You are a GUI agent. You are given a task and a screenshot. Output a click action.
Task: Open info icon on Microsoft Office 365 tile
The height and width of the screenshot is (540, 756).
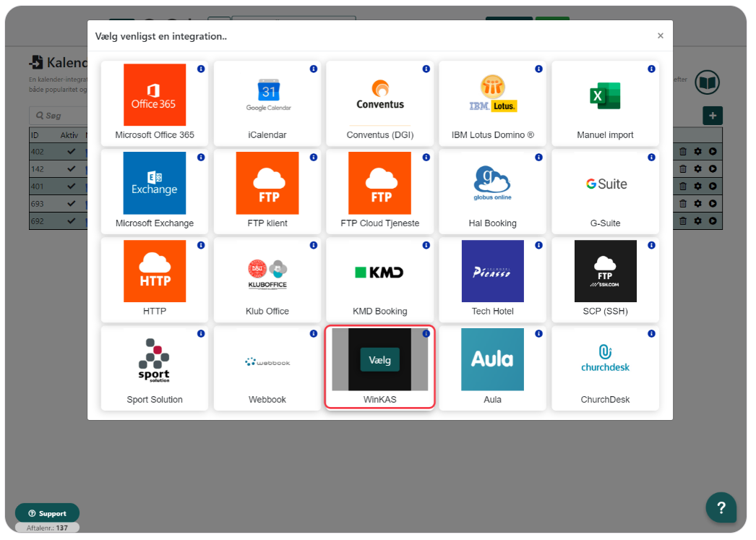(x=201, y=69)
